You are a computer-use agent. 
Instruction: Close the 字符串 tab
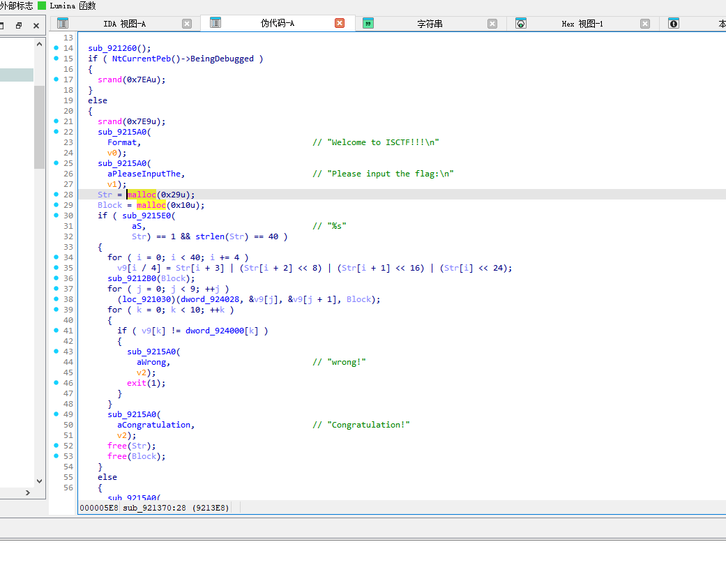click(x=492, y=23)
